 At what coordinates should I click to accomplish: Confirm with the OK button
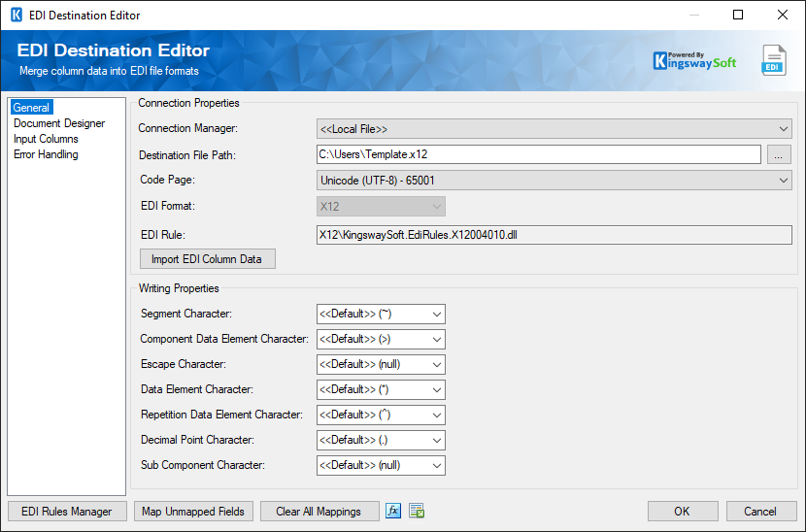coord(683,512)
